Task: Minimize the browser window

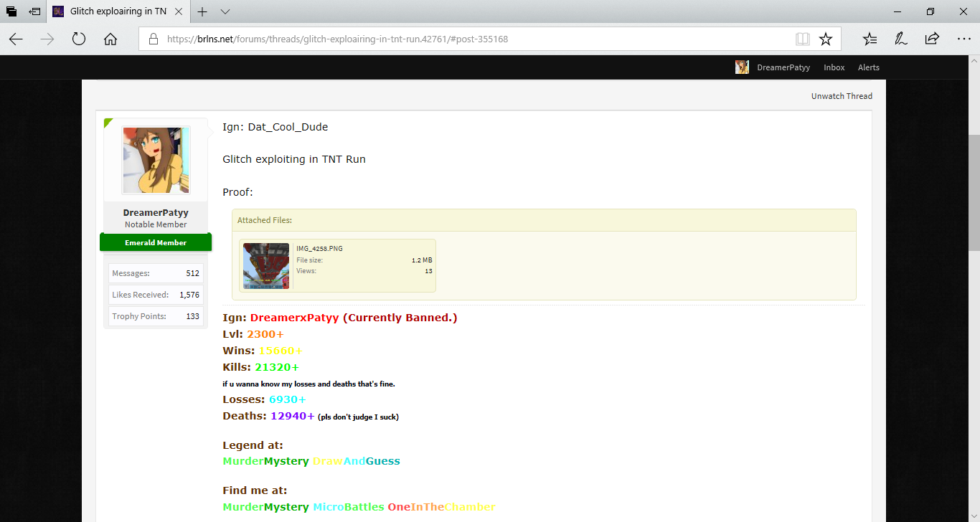Action: [x=897, y=11]
